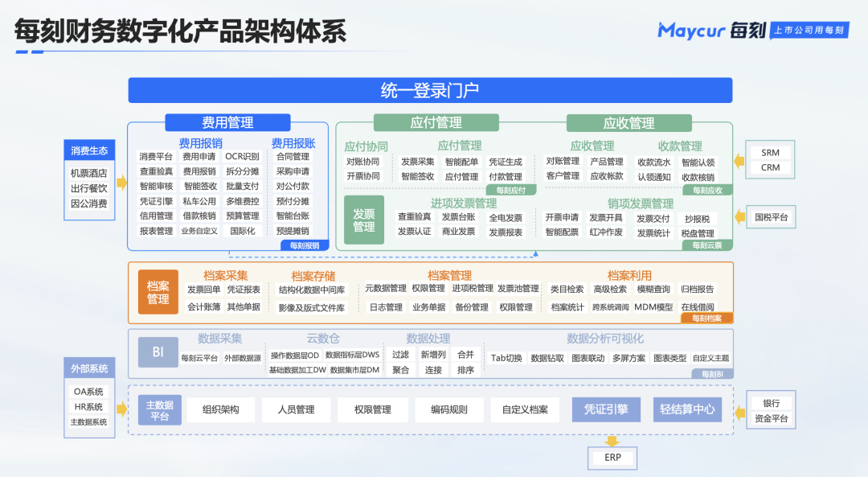Select the CRM label
The height and width of the screenshot is (477, 868).
[x=770, y=167]
